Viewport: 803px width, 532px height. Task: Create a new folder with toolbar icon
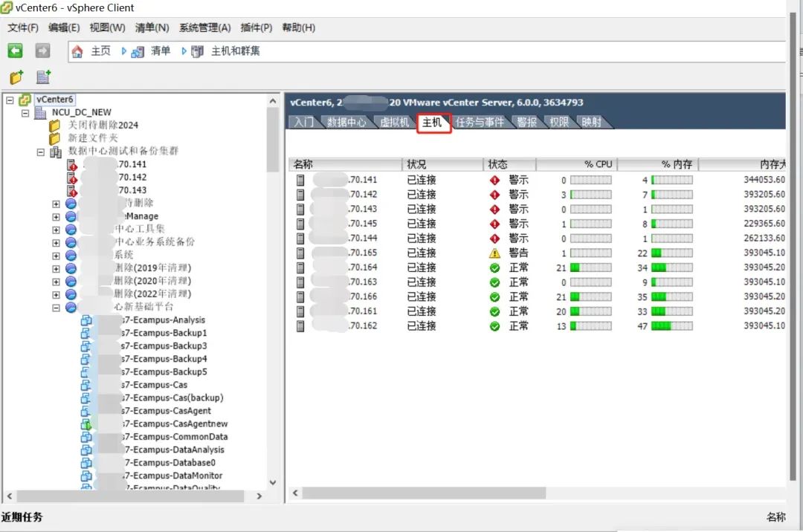(16, 77)
